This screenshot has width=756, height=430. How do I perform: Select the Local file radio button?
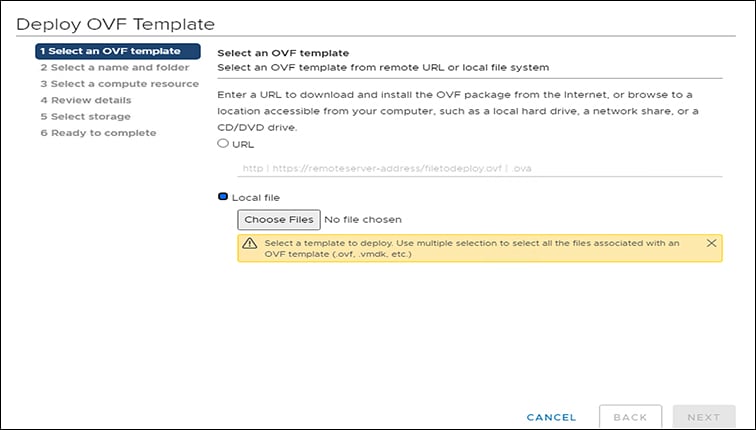tap(223, 197)
